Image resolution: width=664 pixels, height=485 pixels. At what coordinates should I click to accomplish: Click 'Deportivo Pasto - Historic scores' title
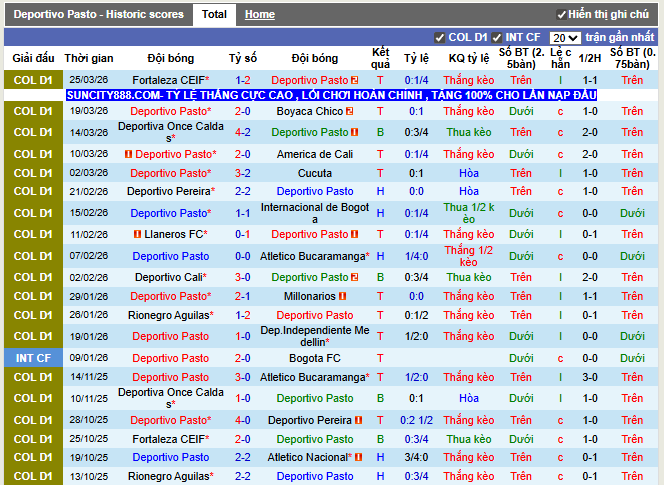coord(99,14)
